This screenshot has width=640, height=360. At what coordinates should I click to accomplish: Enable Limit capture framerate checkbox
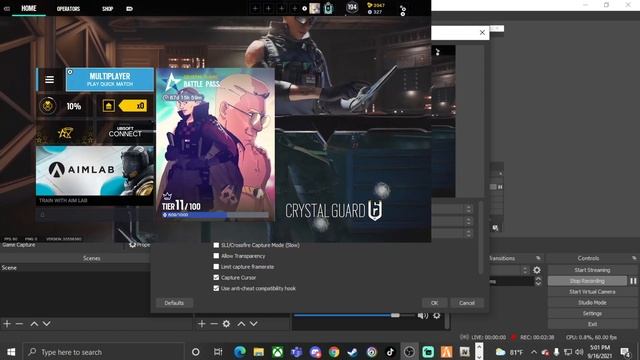click(216, 267)
